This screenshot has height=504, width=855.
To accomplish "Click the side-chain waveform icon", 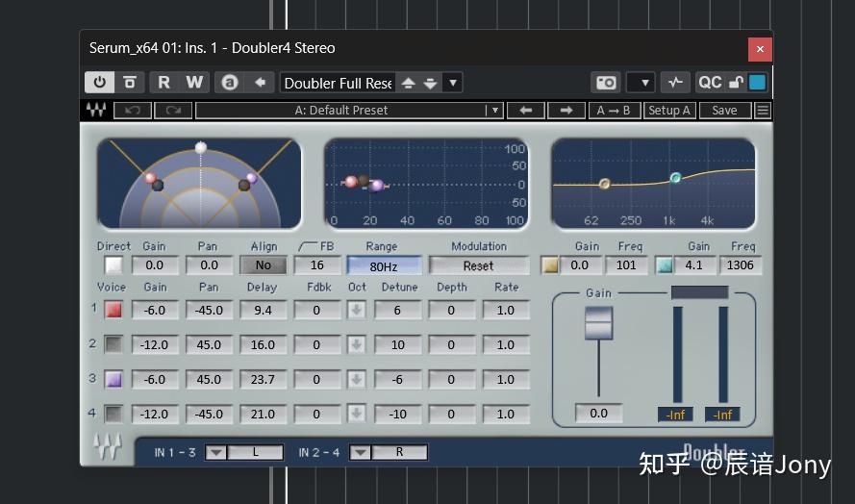I will 675,83.
